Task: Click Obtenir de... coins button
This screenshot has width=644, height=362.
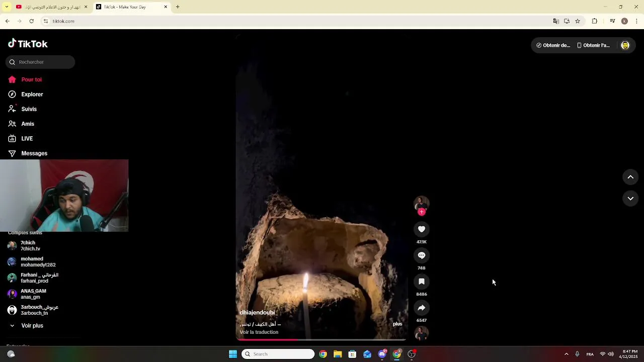Action: (x=553, y=45)
